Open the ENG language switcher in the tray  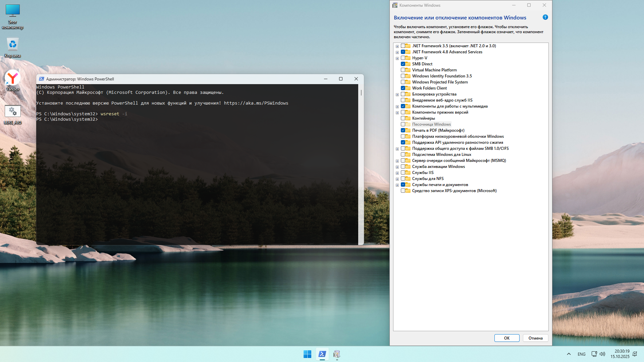pyautogui.click(x=581, y=354)
